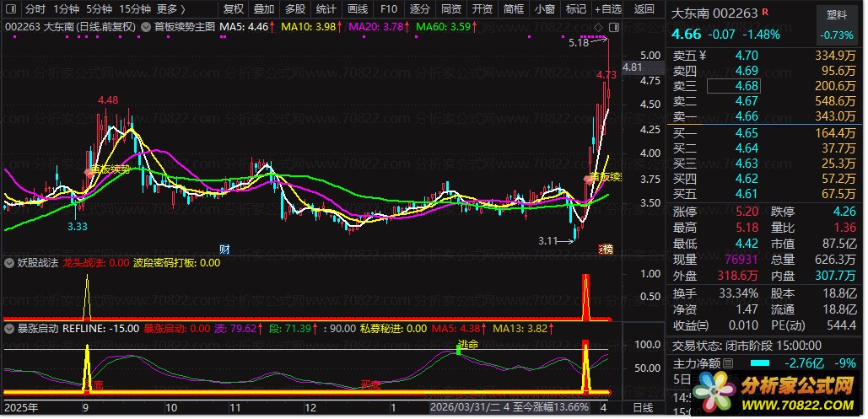The width and height of the screenshot is (868, 419).
Task: Click the 开资 toolbar button
Action: tap(483, 9)
